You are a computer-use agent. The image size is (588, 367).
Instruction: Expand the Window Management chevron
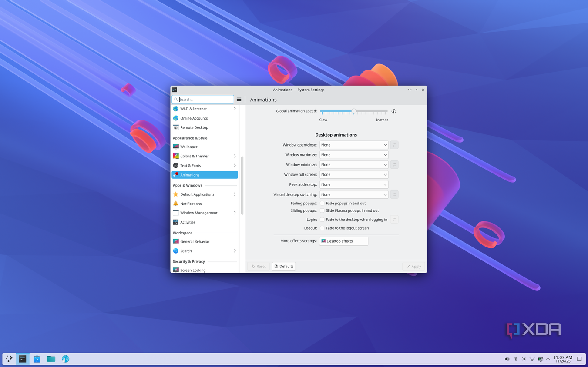(x=235, y=213)
